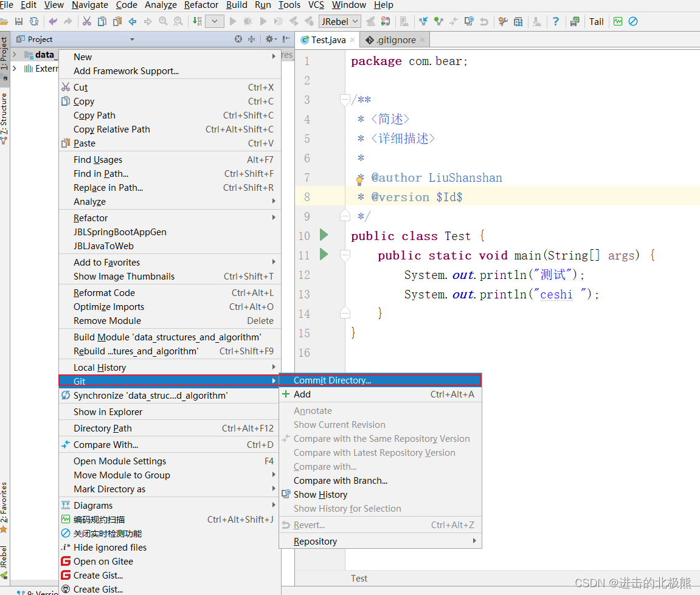Click the Build project binary-arrow icon
700x595 pixels.
[197, 21]
